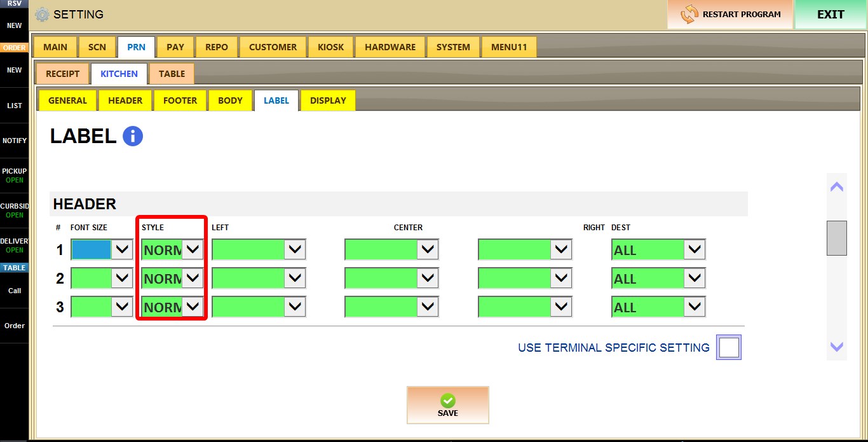
Task: Click the Call sidebar button
Action: 14,291
